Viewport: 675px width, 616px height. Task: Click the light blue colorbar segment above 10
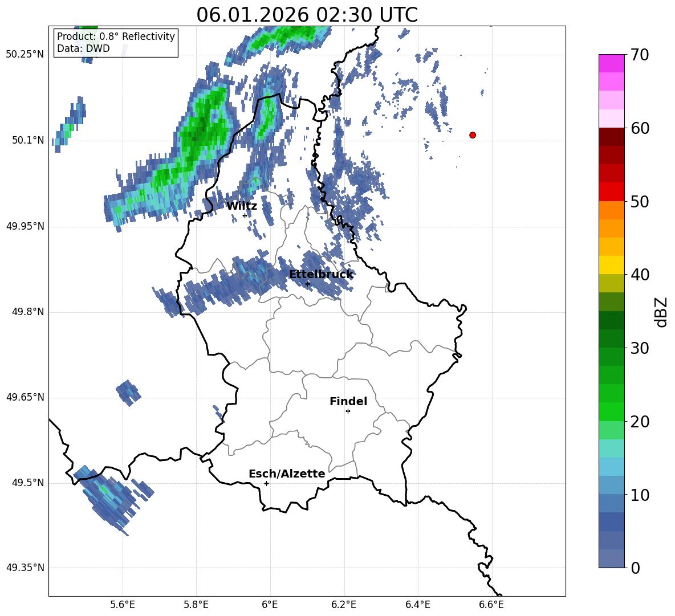click(611, 486)
